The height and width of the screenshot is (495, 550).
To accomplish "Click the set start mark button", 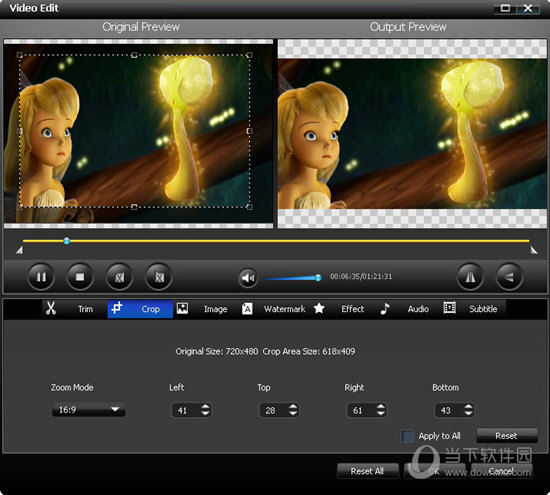I will coord(120,277).
